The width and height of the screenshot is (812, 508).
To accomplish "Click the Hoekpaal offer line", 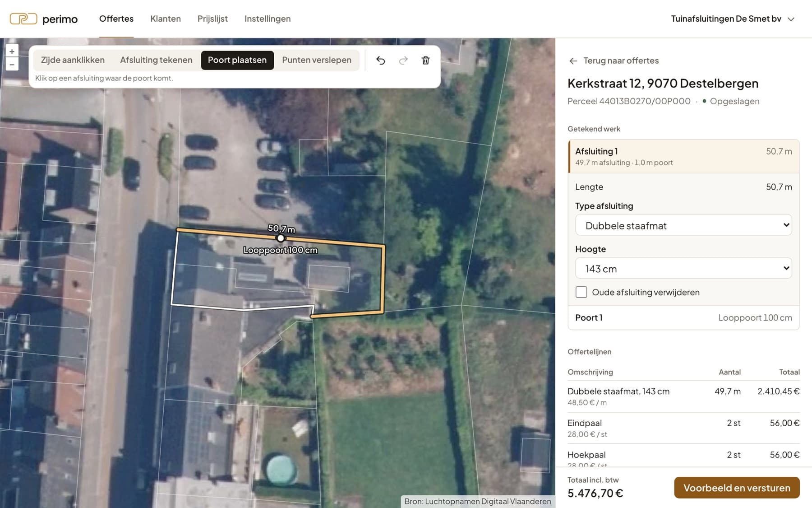I will point(683,456).
